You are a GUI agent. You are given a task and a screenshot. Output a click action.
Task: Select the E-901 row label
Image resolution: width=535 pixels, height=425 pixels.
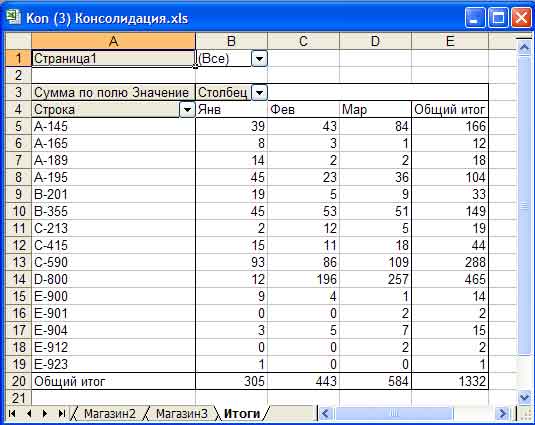[113, 313]
